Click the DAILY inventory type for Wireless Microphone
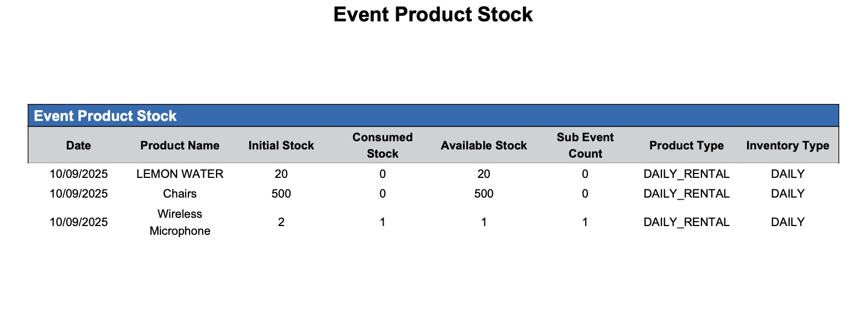 [787, 222]
